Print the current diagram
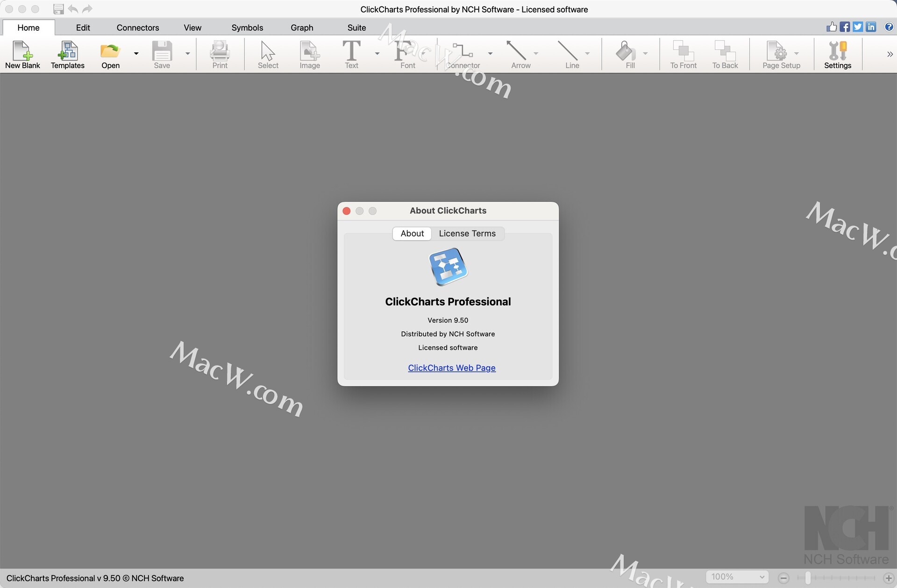Screen dimensions: 897x588 (220, 55)
